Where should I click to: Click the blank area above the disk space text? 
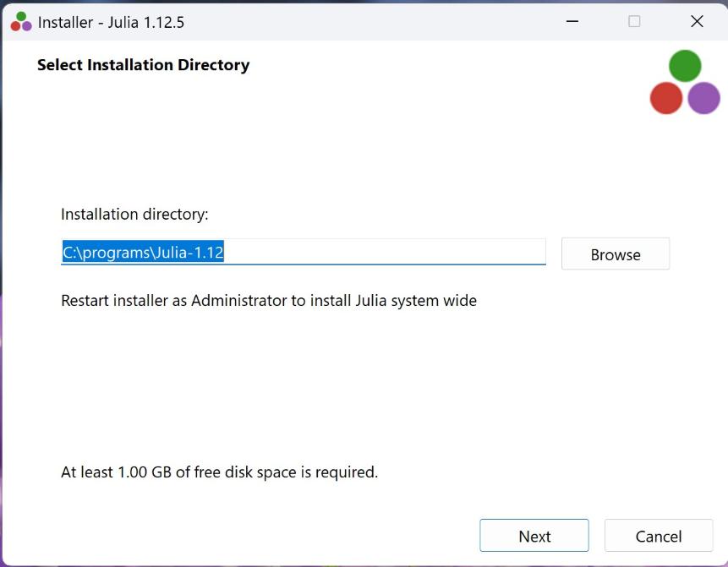[x=338, y=389]
